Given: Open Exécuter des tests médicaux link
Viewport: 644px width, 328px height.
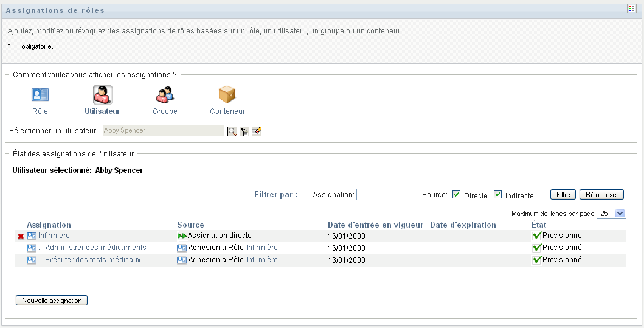Looking at the screenshot, I should tap(93, 260).
